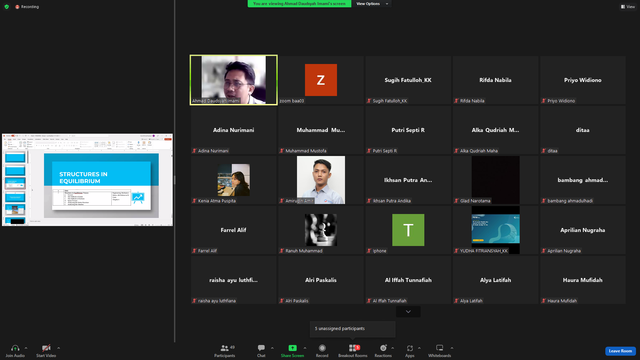
Task: Click the 5 unassigned participants tooltip
Action: point(353,329)
